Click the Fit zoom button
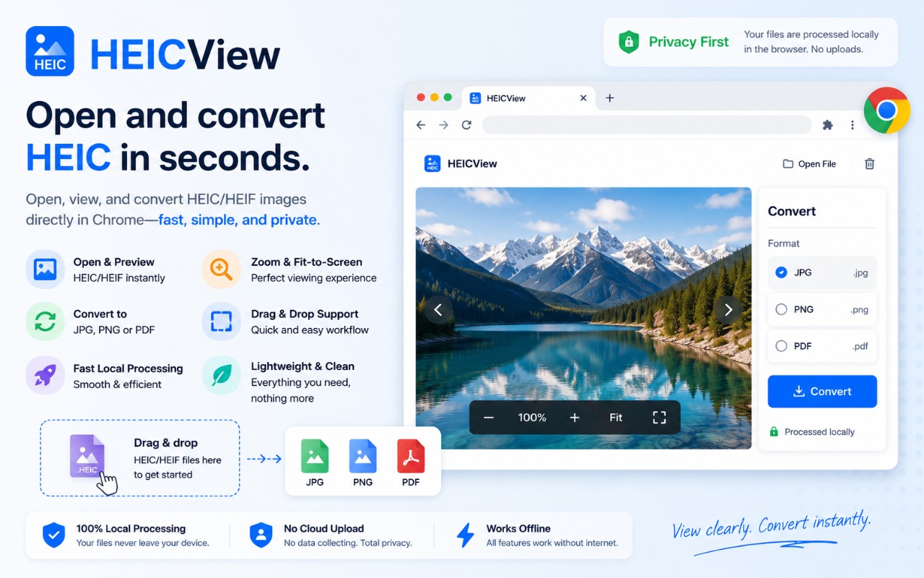 [x=616, y=418]
